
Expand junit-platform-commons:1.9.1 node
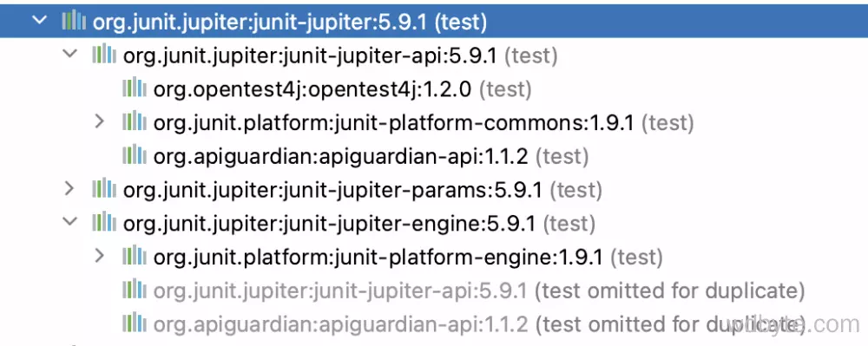(x=99, y=121)
